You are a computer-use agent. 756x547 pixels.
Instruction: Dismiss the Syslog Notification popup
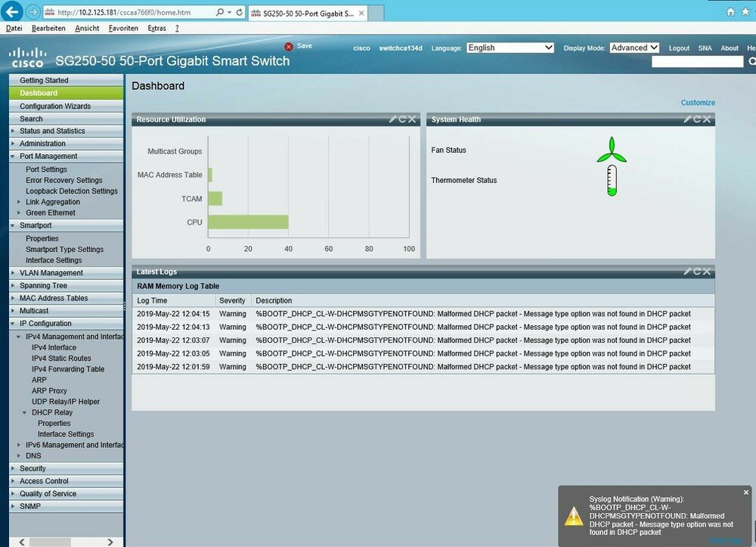point(745,493)
